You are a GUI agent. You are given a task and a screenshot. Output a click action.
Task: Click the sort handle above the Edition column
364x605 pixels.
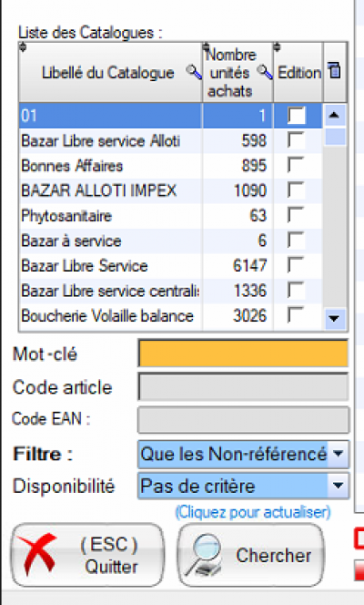(x=277, y=47)
